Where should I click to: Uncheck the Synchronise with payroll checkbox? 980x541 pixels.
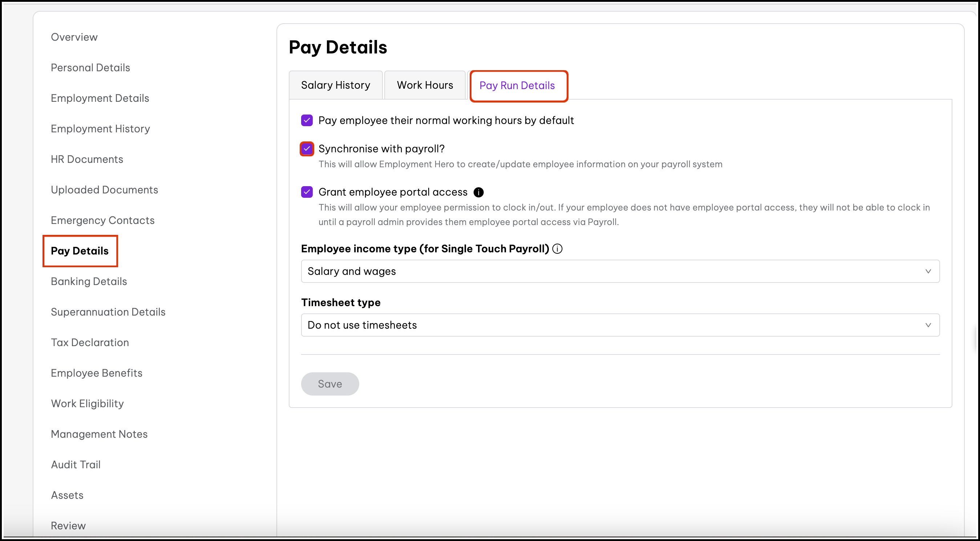pos(307,148)
